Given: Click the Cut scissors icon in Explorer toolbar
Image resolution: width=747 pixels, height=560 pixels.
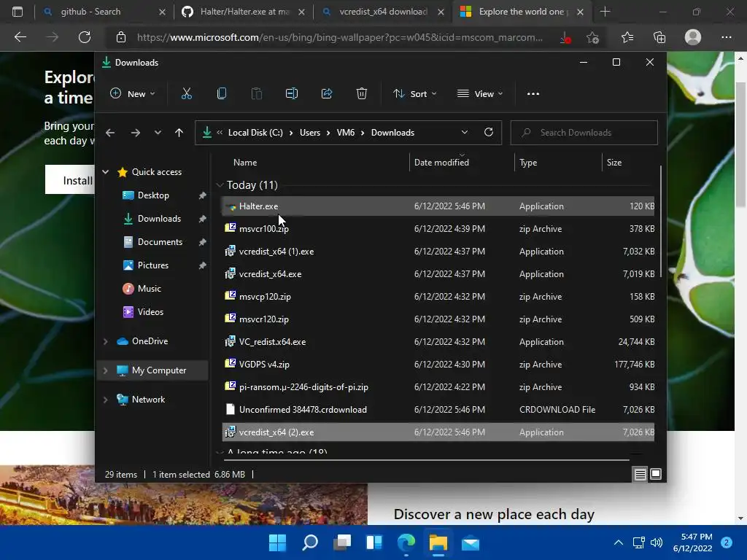Looking at the screenshot, I should 186,94.
